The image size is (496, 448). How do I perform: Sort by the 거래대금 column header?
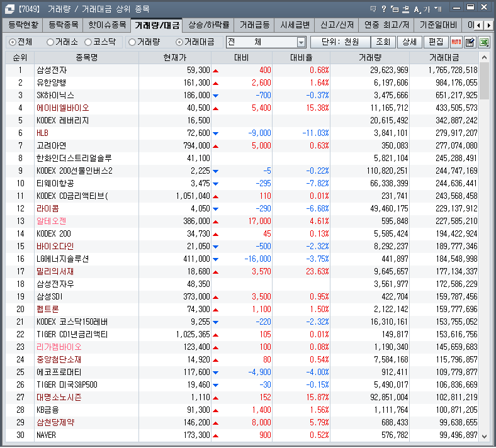click(x=444, y=57)
